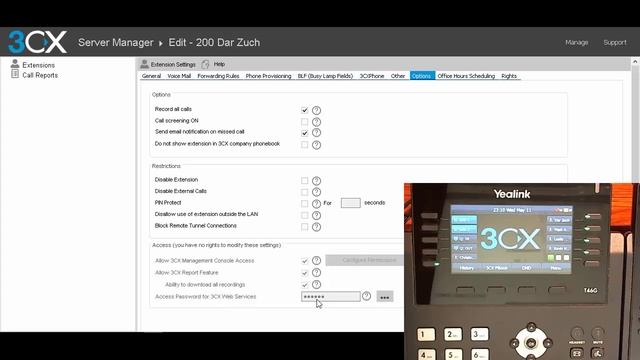Viewport: 640px width, 360px height.
Task: Open help for Disable External Calls
Action: 316,192
